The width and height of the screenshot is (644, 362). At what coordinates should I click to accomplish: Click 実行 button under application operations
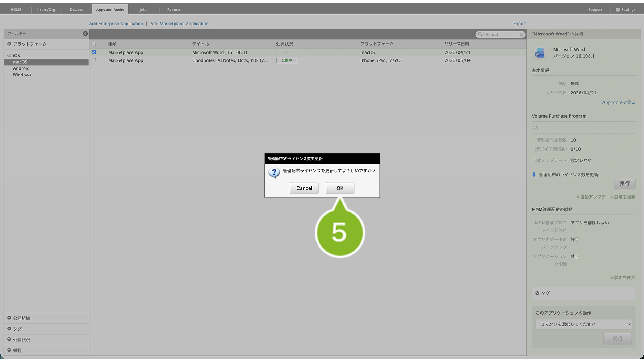[x=618, y=338]
